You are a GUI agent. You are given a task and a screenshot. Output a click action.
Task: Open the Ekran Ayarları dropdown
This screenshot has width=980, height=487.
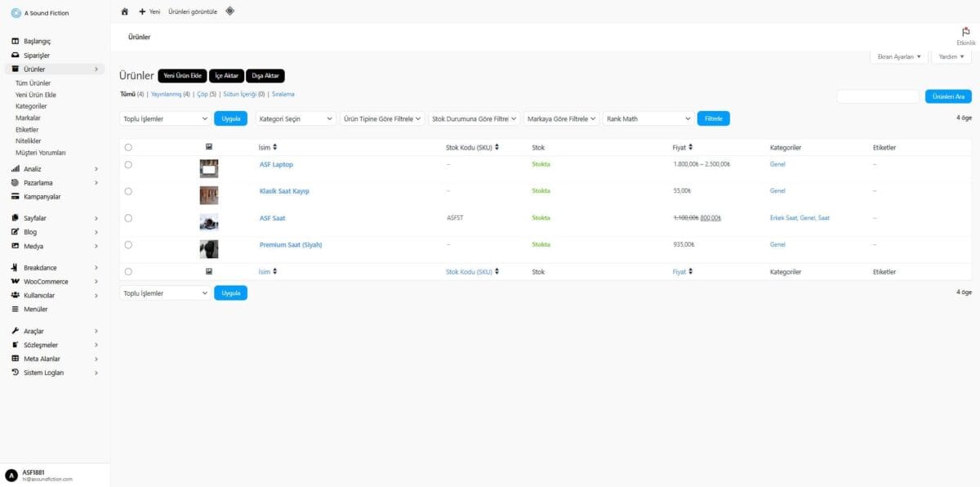[x=898, y=56]
